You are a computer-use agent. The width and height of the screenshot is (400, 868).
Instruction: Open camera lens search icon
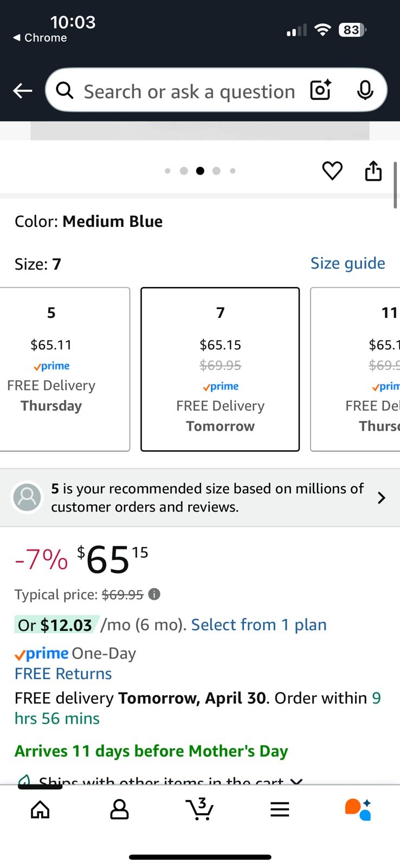pyautogui.click(x=320, y=90)
